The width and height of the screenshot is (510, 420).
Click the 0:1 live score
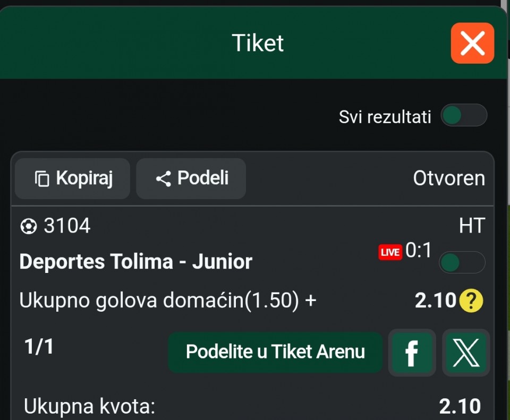[419, 250]
